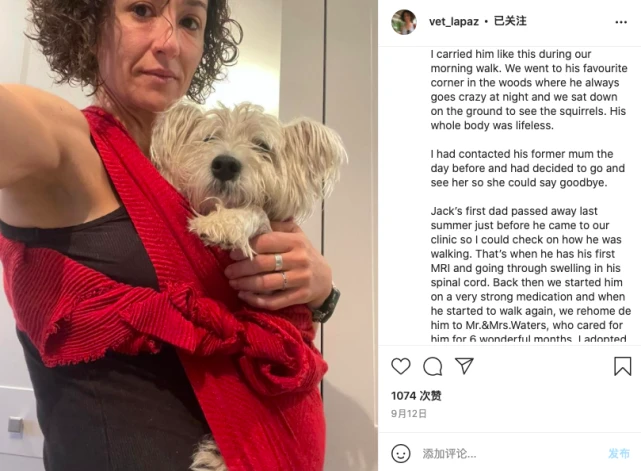Viewport: 641px width, 471px height.
Task: Like the post with heart icon
Action: (401, 366)
